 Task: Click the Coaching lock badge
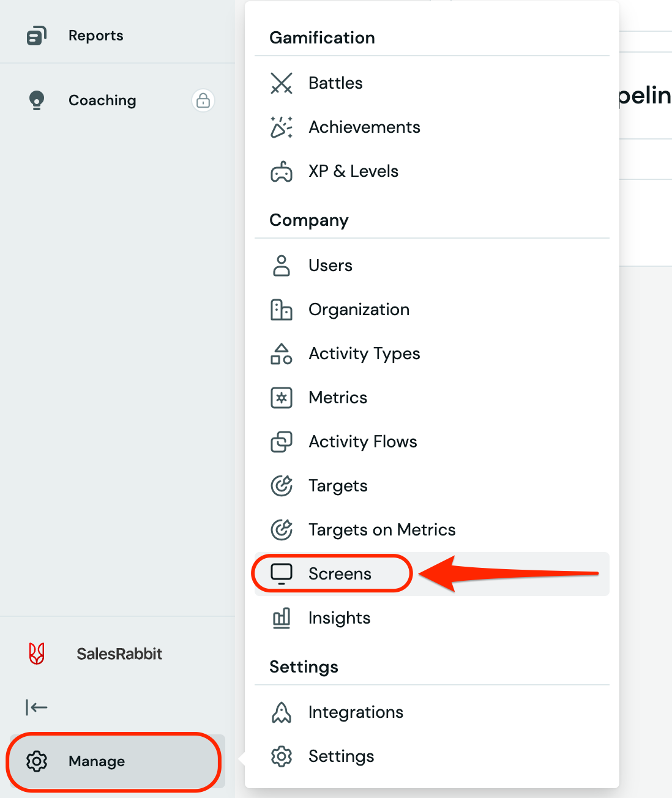[203, 100]
